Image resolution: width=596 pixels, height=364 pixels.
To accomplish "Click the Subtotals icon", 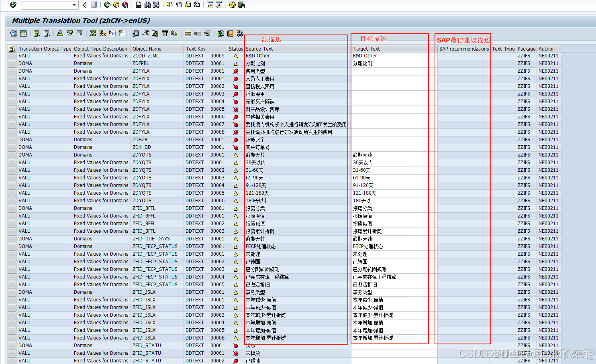I will click(x=102, y=33).
